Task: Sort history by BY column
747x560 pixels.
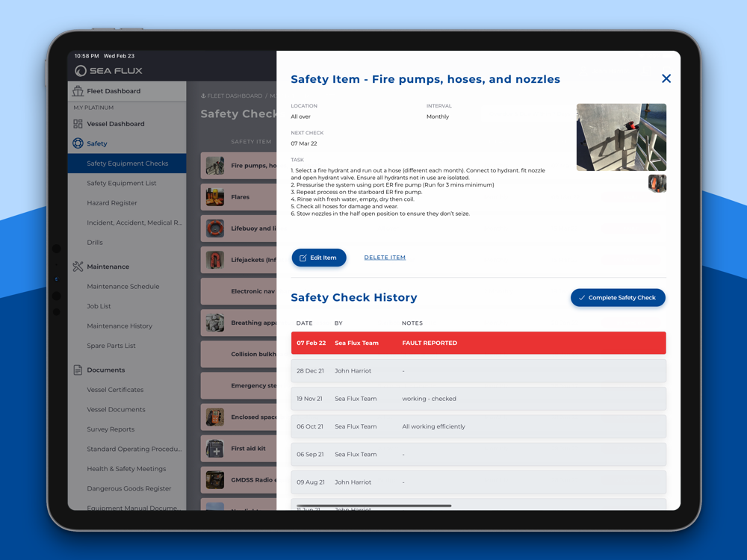Action: tap(338, 323)
